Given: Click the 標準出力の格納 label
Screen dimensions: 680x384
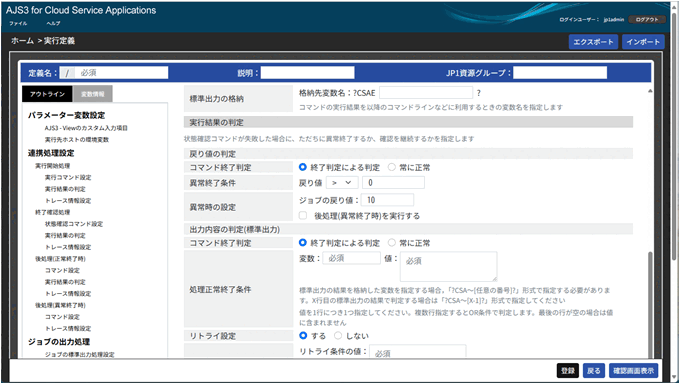Looking at the screenshot, I should pyautogui.click(x=216, y=98).
